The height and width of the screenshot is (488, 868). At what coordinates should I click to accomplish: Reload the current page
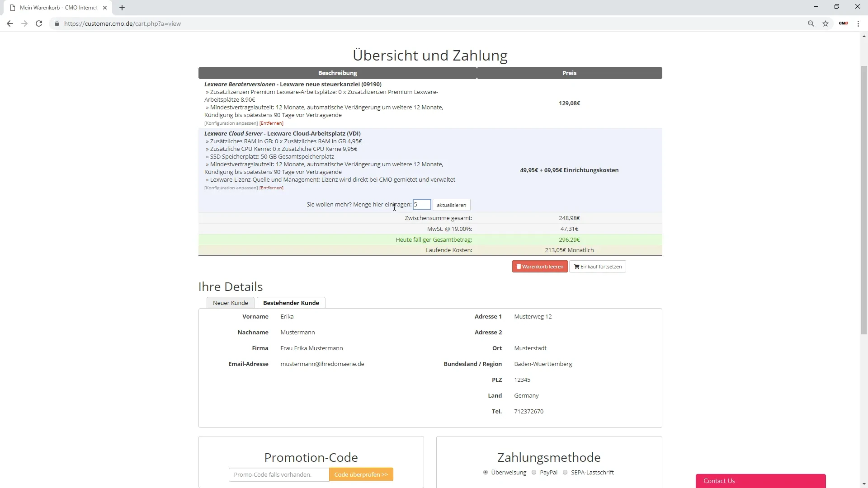(x=39, y=23)
